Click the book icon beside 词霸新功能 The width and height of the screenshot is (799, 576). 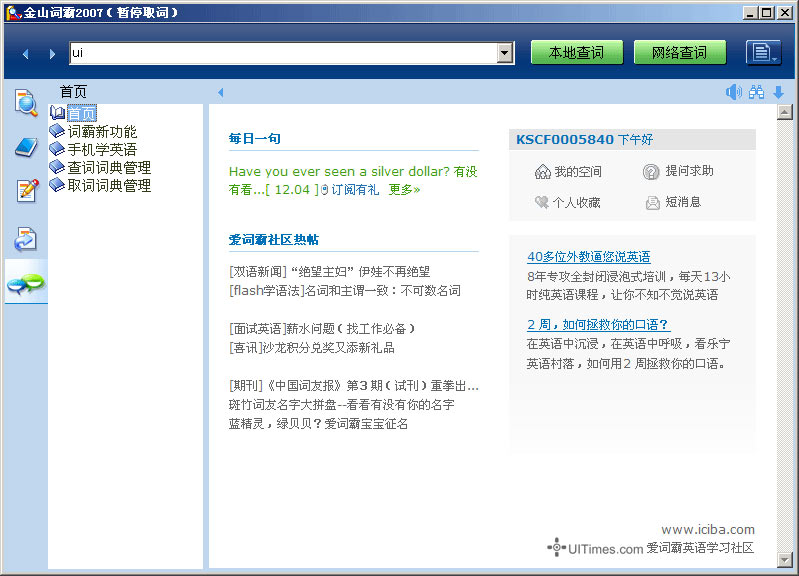(57, 131)
